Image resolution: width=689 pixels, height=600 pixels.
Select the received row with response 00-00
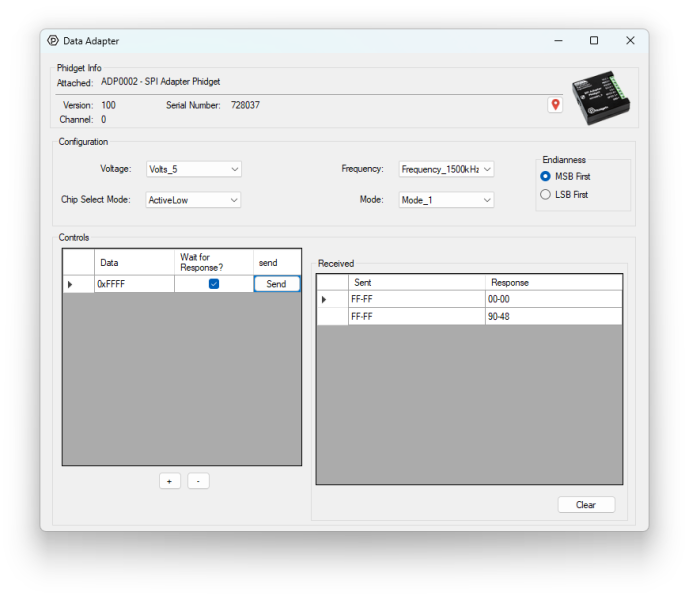pos(553,299)
